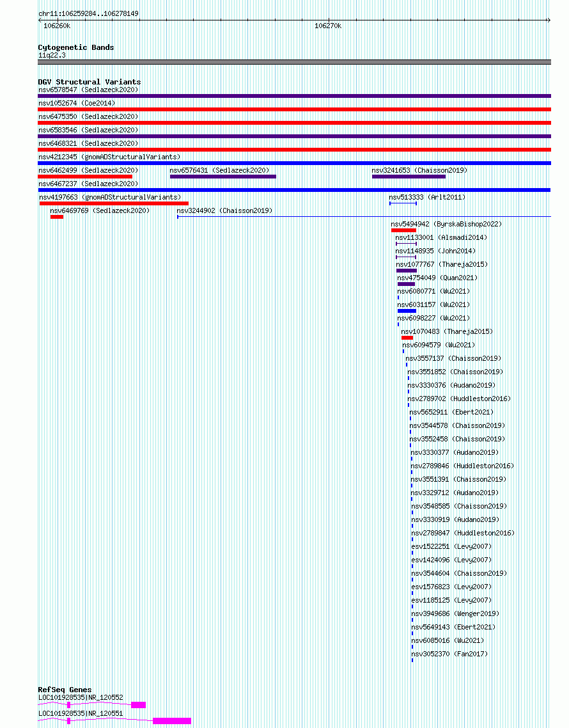Click the nsv5652911 (Ebert2021) label
Screen dimensions: 569x728
click(x=451, y=413)
